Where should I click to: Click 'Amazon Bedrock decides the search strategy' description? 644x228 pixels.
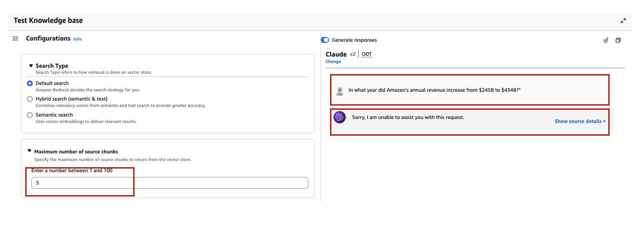click(88, 90)
